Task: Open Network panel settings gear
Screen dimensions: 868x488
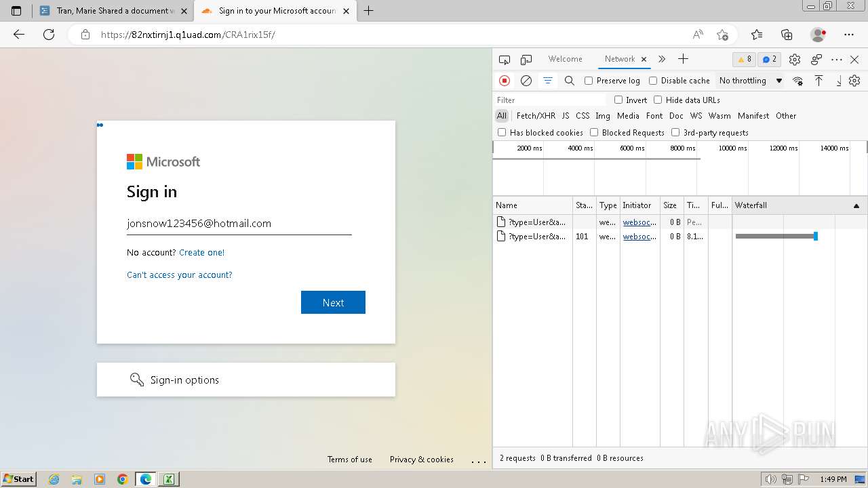Action: [854, 81]
